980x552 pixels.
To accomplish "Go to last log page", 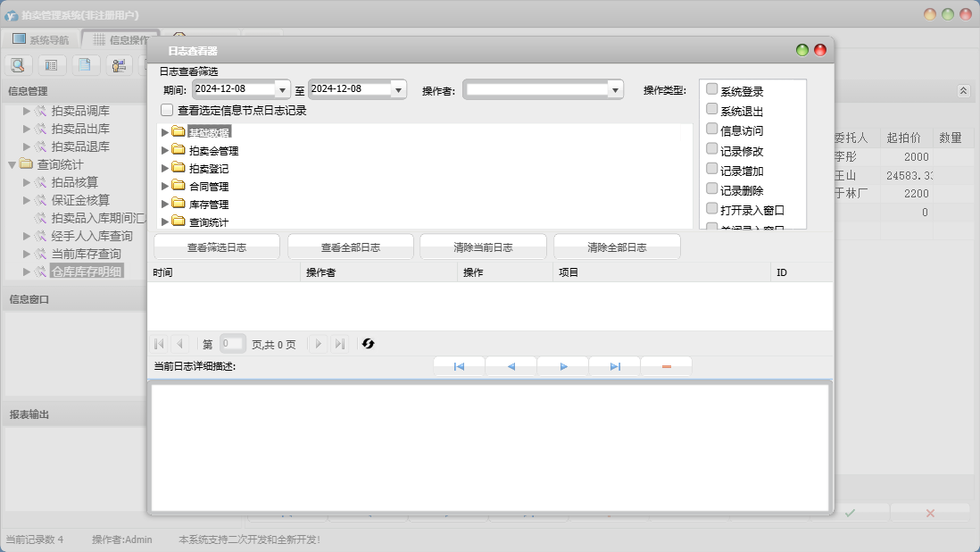I will tap(339, 344).
